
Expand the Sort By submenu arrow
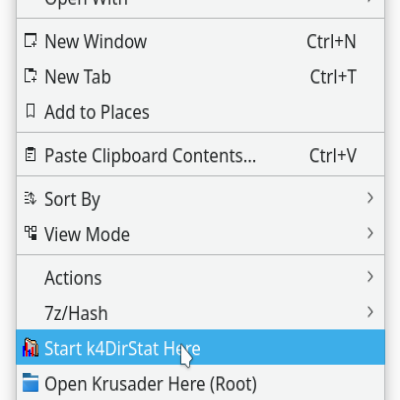point(370,198)
